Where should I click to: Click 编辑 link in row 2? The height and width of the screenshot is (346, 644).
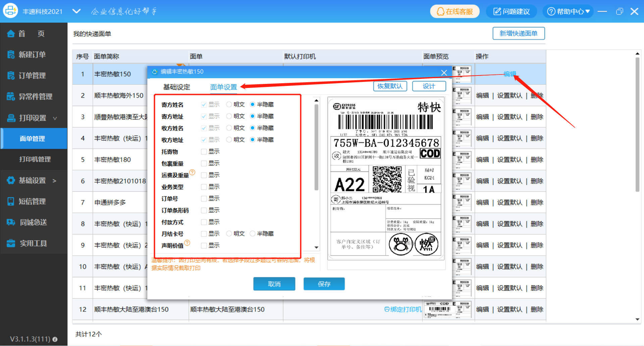[482, 95]
